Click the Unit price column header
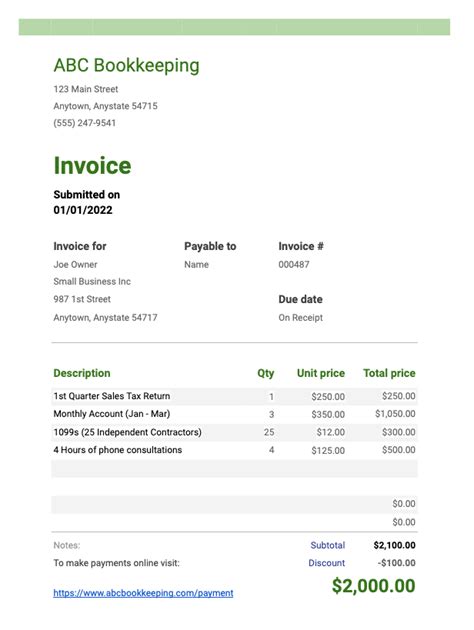 pyautogui.click(x=321, y=373)
